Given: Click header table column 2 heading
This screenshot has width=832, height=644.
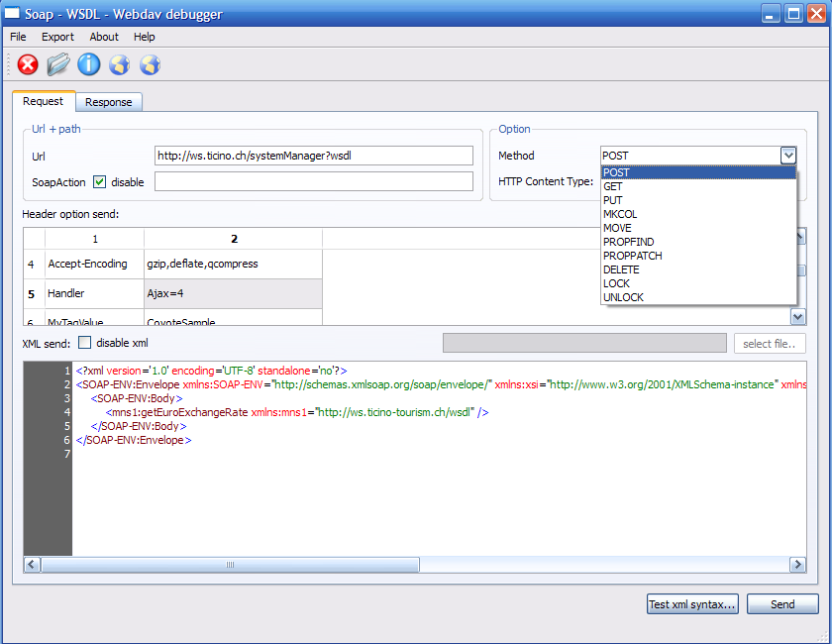Looking at the screenshot, I should click(x=233, y=239).
